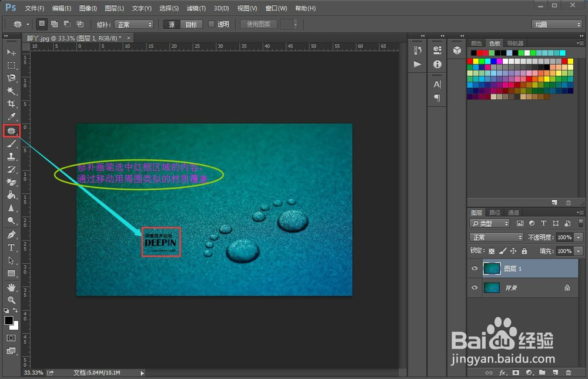
Task: Switch to the 通道 tab
Action: (x=513, y=213)
